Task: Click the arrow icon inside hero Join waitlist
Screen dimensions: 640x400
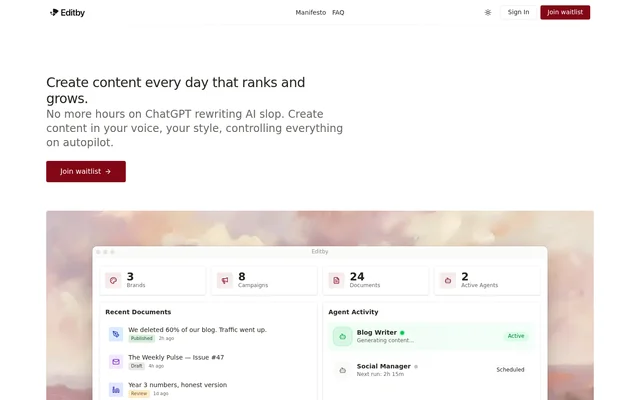Action: (x=108, y=172)
